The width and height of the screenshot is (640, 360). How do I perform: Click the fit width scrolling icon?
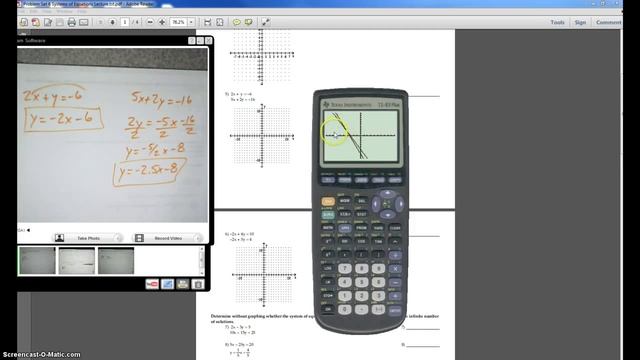208,22
